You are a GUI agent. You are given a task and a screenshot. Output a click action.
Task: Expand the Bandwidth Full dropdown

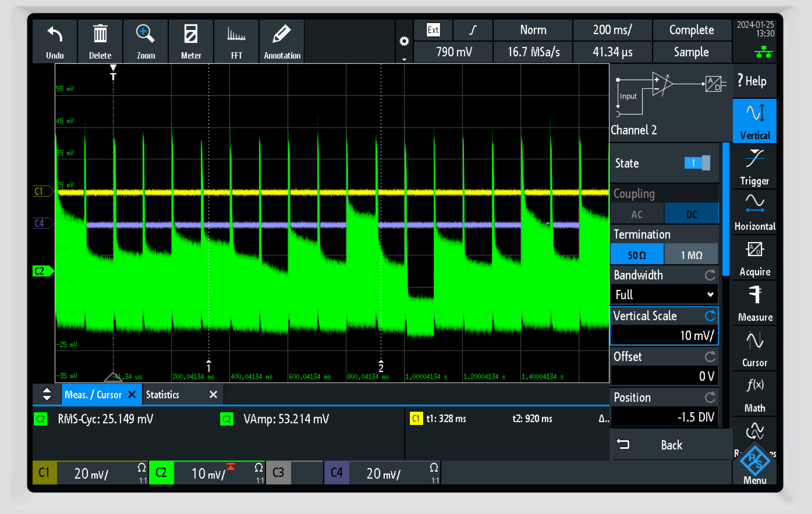[664, 295]
